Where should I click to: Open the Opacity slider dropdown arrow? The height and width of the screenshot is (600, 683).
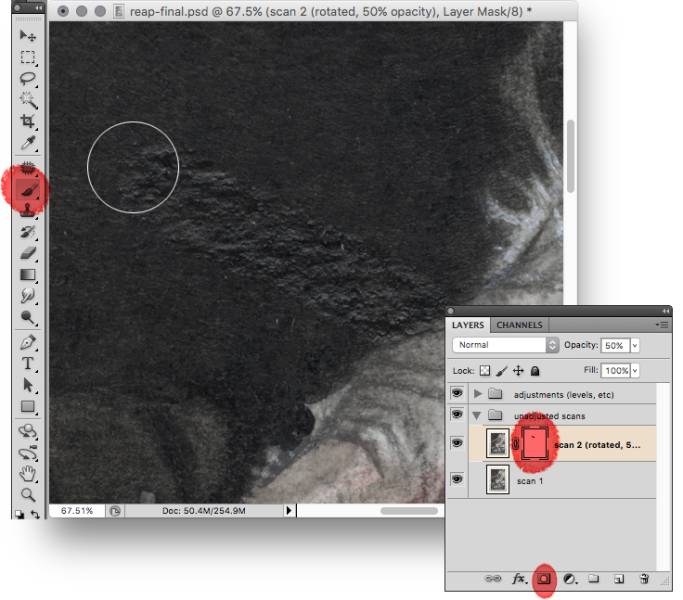point(634,345)
